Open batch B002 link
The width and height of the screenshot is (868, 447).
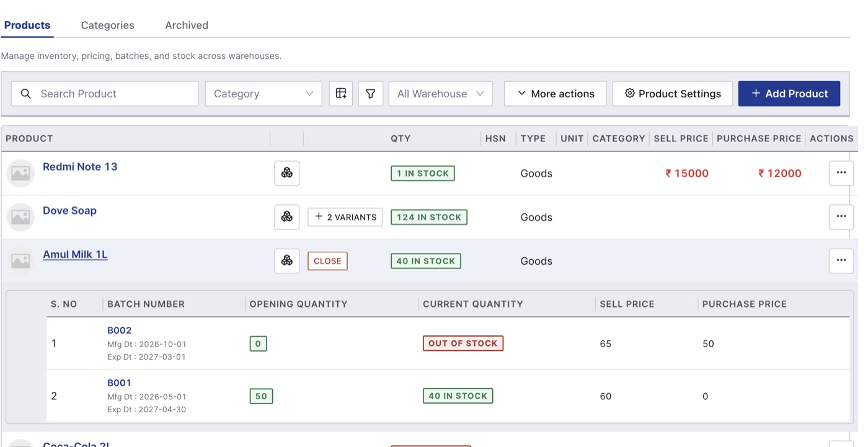pos(120,330)
